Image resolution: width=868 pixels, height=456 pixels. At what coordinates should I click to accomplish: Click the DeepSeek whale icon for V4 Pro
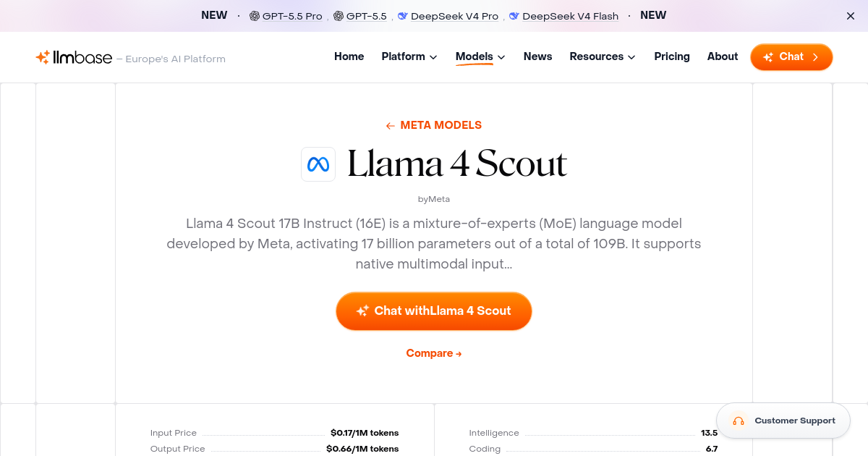(x=402, y=15)
